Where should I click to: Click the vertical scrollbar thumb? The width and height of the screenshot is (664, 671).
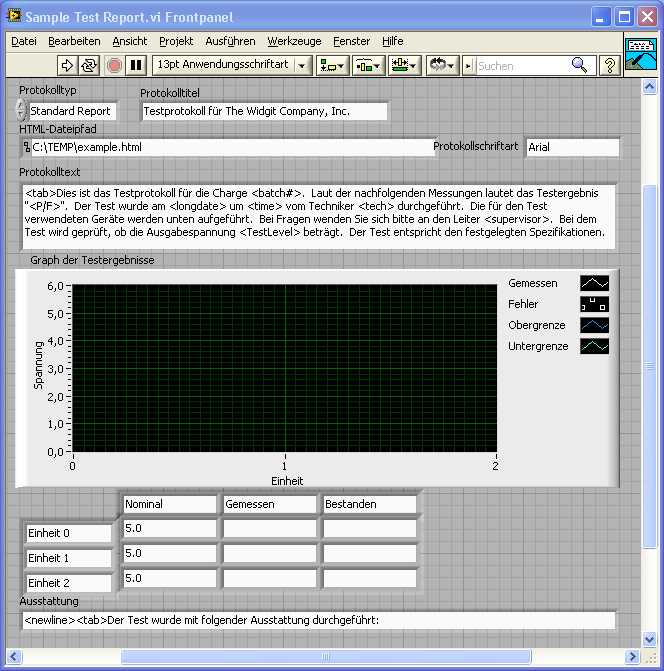pyautogui.click(x=649, y=366)
